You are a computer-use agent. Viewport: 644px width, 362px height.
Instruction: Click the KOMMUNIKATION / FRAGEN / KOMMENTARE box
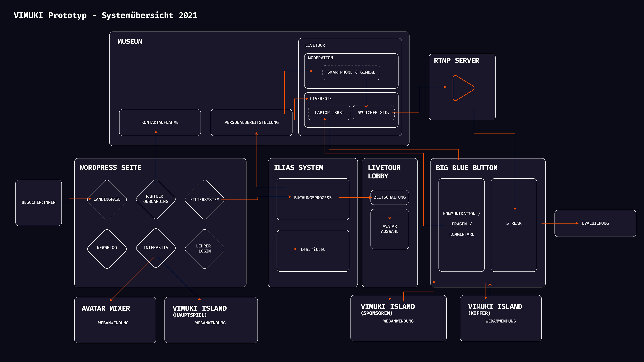[461, 225]
